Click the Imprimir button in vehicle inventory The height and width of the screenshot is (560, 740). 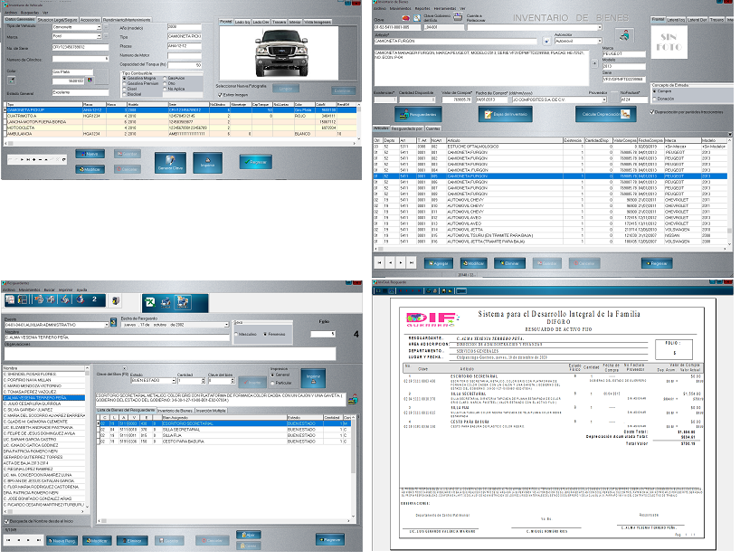click(208, 164)
